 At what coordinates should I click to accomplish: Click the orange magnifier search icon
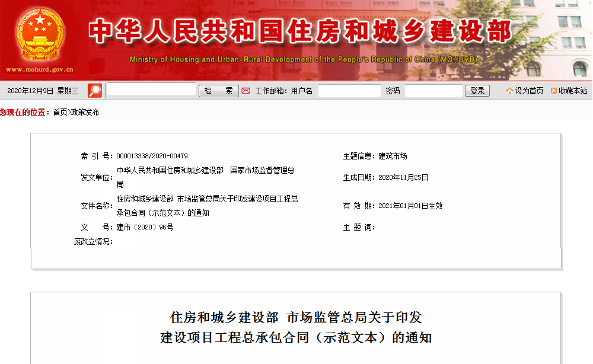point(94,91)
